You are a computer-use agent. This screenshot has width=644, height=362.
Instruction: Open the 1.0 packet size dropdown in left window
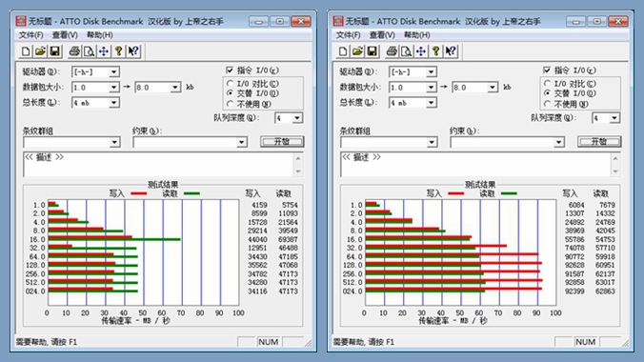click(113, 88)
